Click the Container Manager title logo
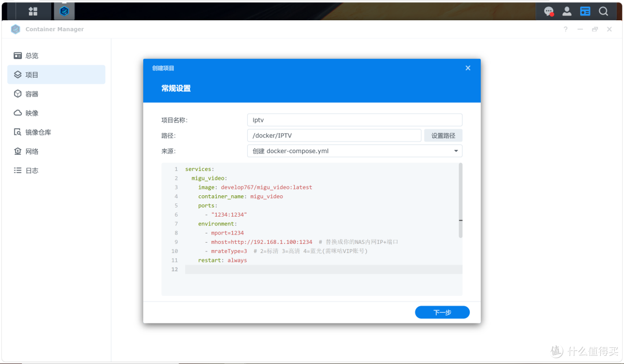This screenshot has width=624, height=364. click(16, 29)
